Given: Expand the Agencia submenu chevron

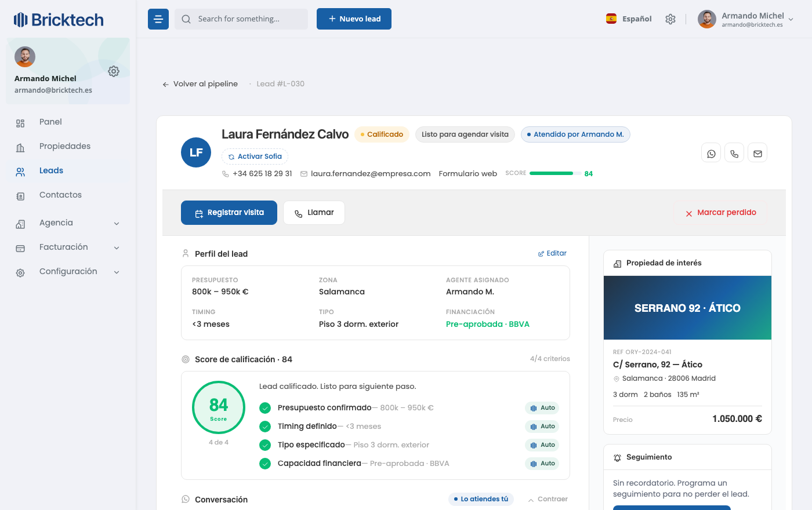Looking at the screenshot, I should [117, 224].
